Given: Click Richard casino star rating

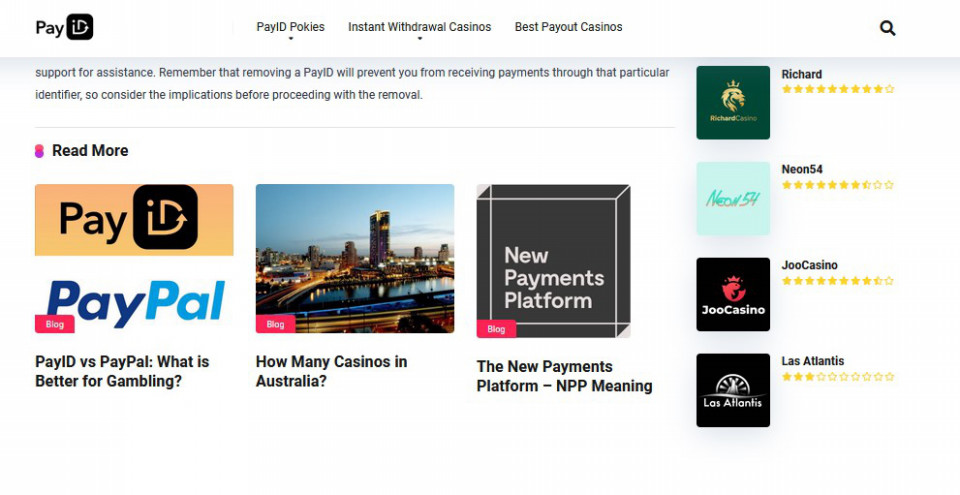Looking at the screenshot, I should coord(838,89).
